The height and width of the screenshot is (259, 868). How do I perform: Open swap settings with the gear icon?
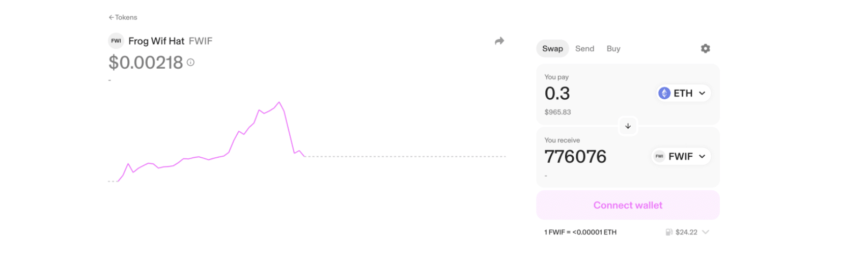click(x=705, y=48)
